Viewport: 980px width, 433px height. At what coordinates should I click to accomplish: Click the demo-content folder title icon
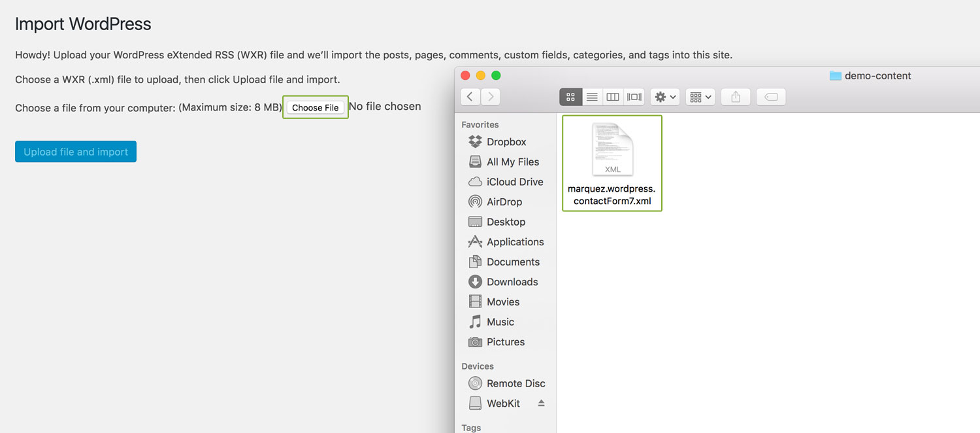(x=835, y=76)
